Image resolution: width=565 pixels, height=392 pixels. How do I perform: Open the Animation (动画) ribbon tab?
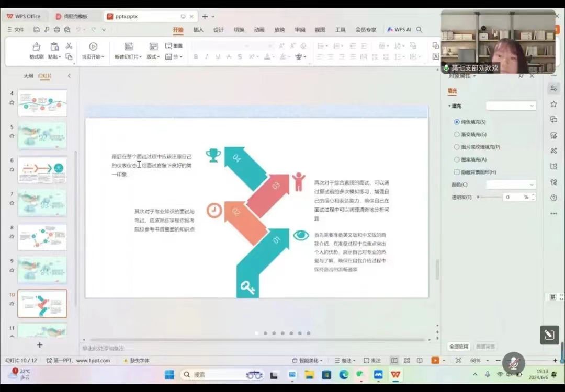tap(259, 30)
